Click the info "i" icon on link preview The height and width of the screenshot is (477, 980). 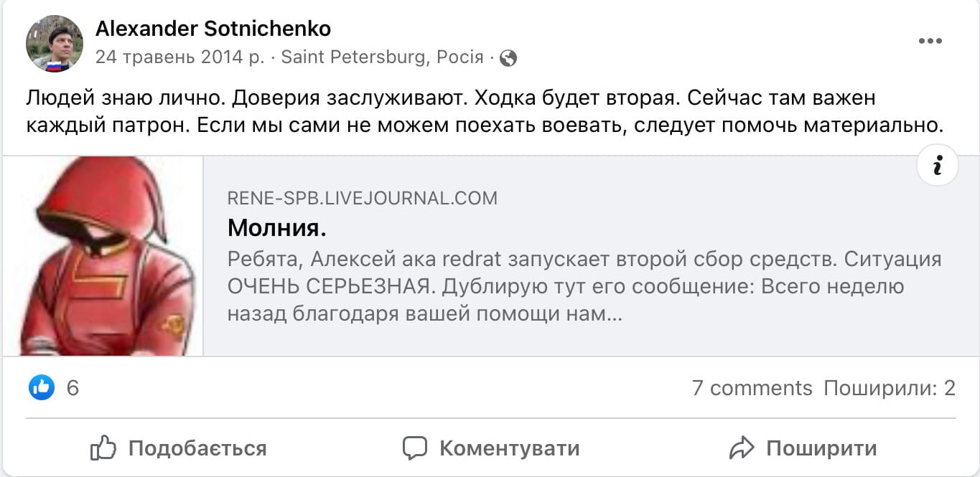[938, 166]
